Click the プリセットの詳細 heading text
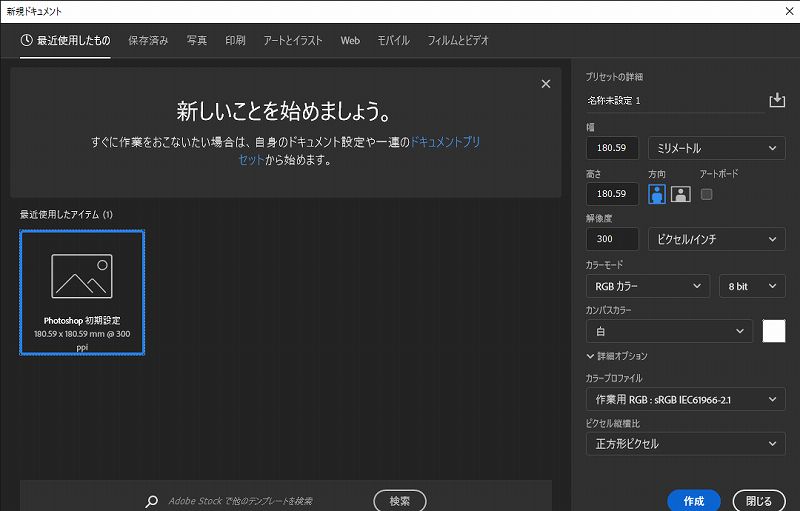The width and height of the screenshot is (800, 511). click(x=614, y=77)
